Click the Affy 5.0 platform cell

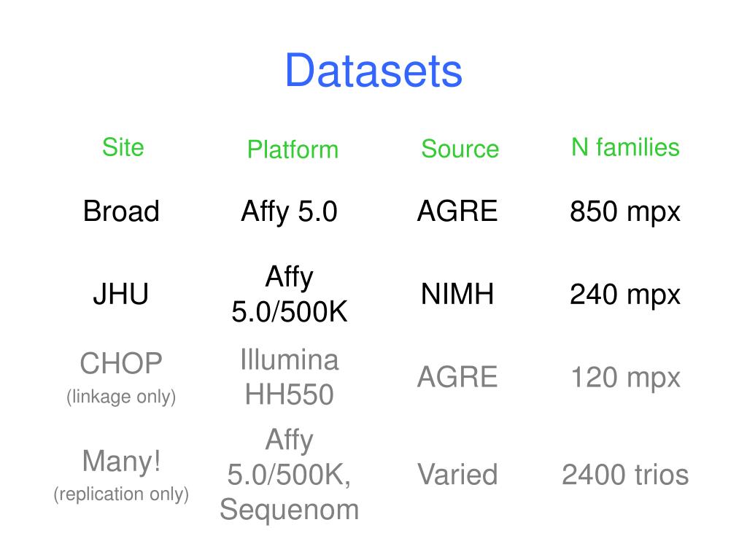coord(289,212)
